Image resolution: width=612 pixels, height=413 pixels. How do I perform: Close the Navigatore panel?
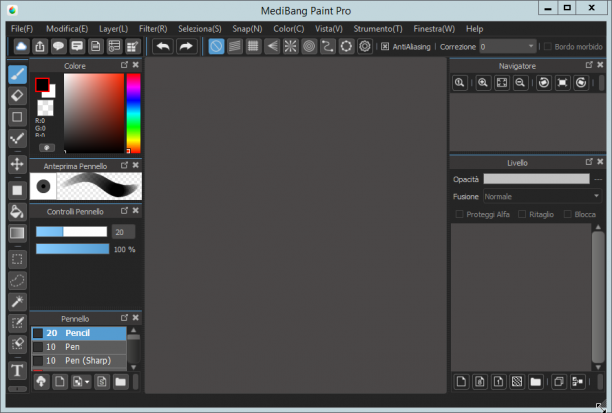coord(600,65)
